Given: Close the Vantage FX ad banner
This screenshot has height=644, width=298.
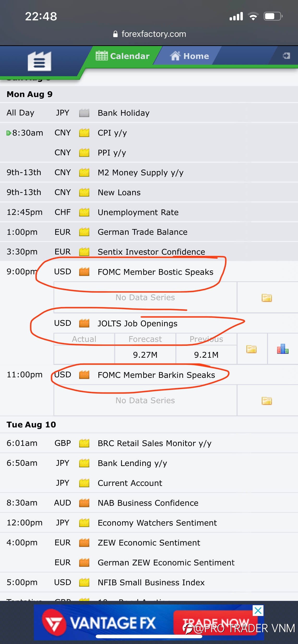Looking at the screenshot, I should point(258,610).
